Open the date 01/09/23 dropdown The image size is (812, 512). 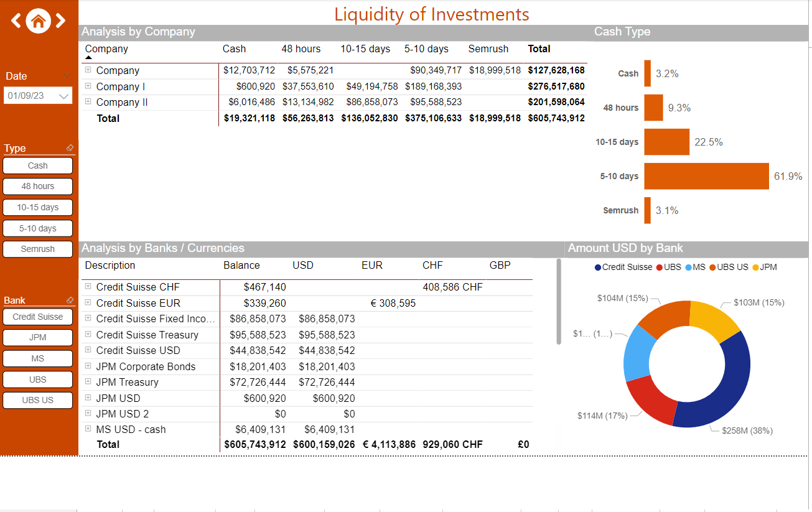pyautogui.click(x=38, y=96)
